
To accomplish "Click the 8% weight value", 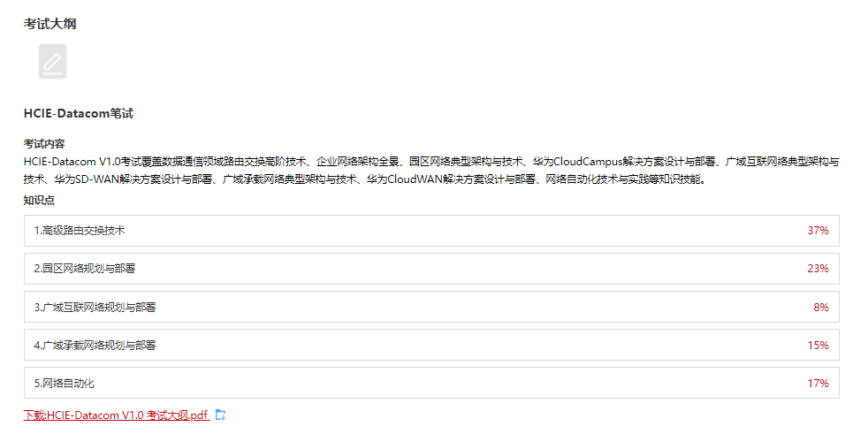I will click(821, 308).
